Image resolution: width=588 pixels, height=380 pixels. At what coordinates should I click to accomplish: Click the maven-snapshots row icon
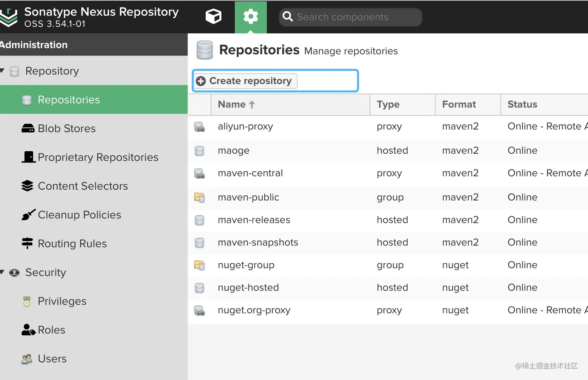point(199,243)
